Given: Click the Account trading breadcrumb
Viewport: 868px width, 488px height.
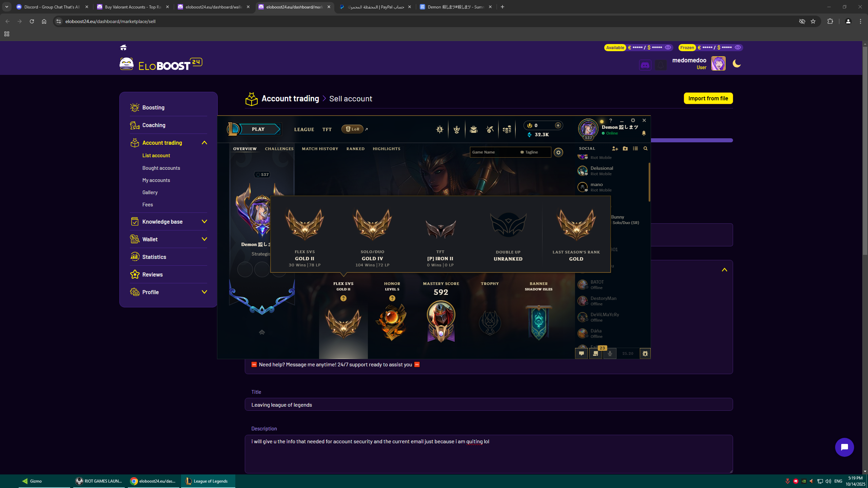Looking at the screenshot, I should point(290,99).
